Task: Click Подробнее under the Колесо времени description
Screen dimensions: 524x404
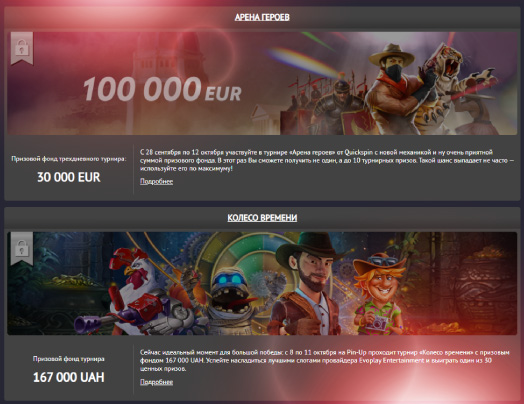Action: coord(156,382)
